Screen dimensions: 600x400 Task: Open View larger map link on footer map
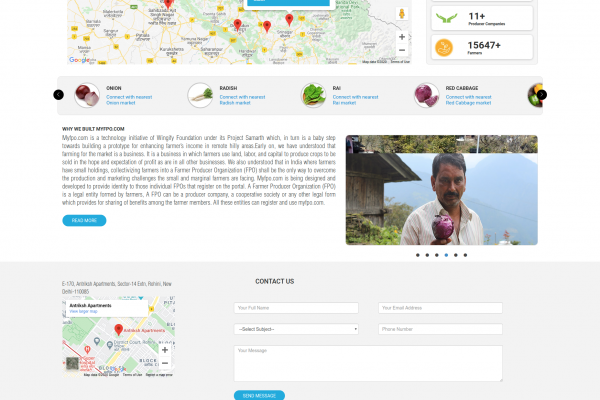pos(83,312)
